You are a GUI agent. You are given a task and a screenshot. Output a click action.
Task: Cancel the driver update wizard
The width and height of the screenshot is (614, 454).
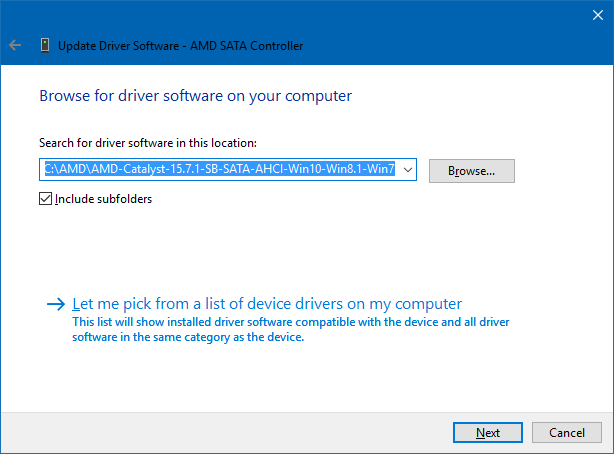pos(567,432)
